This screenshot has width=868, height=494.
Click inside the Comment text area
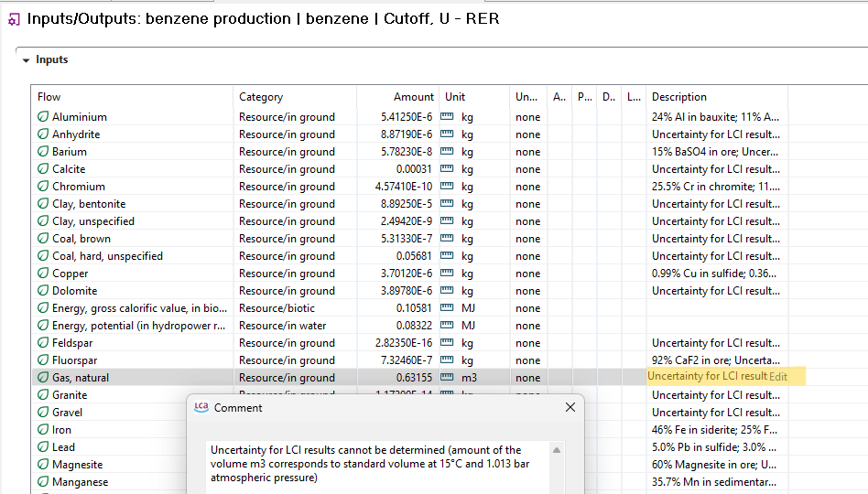(x=379, y=467)
